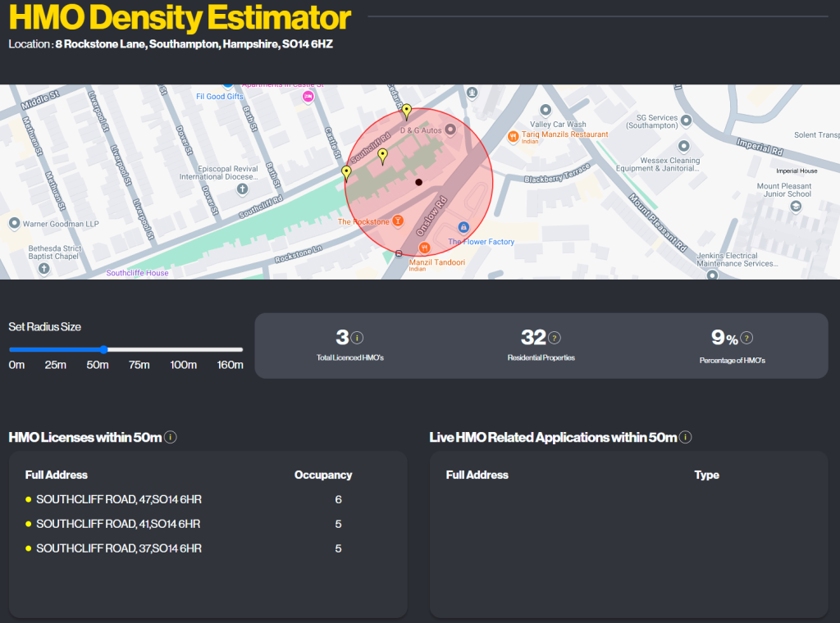Click Tariq Manzils Restaurant marker
Image resolution: width=840 pixels, height=623 pixels.
[513, 137]
